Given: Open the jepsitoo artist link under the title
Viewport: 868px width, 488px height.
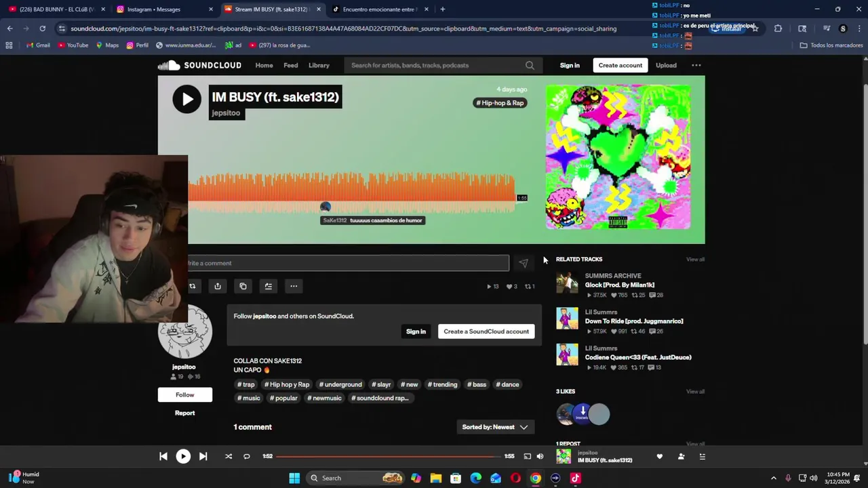Looking at the screenshot, I should (226, 113).
